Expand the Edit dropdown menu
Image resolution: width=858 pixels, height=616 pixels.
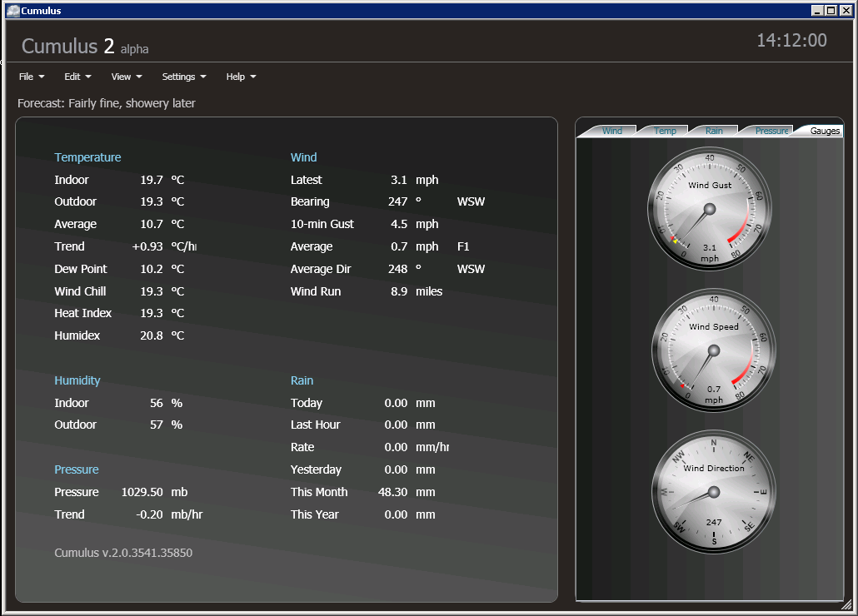77,77
